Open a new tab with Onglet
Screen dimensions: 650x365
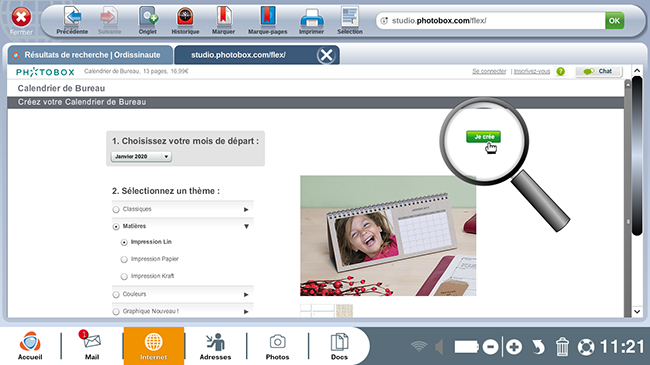pos(148,21)
